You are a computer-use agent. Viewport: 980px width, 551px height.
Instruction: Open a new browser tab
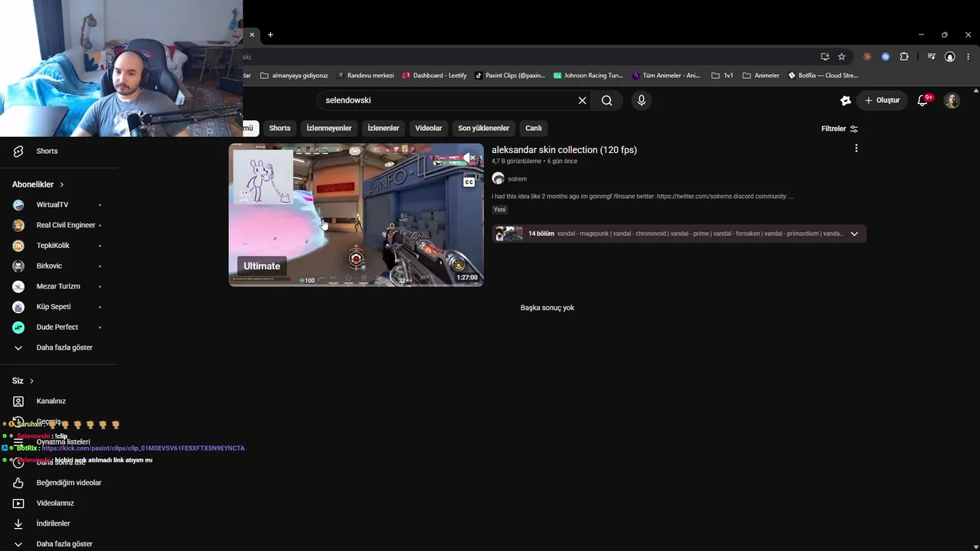click(x=270, y=34)
